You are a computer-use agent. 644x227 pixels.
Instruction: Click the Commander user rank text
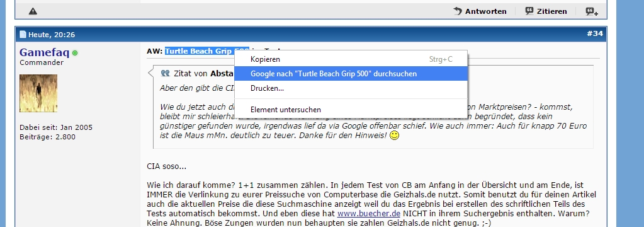pyautogui.click(x=42, y=62)
